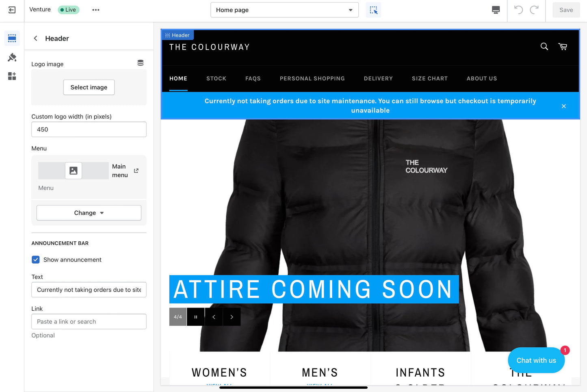The height and width of the screenshot is (392, 587).
Task: Click the custom logo width field
Action: tap(89, 130)
